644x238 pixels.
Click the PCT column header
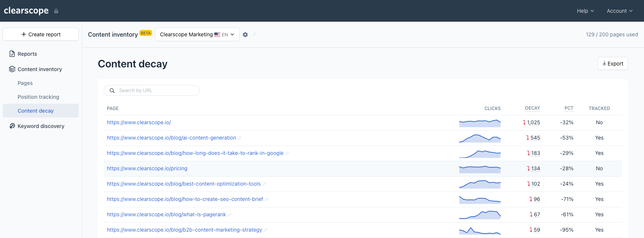click(x=569, y=108)
